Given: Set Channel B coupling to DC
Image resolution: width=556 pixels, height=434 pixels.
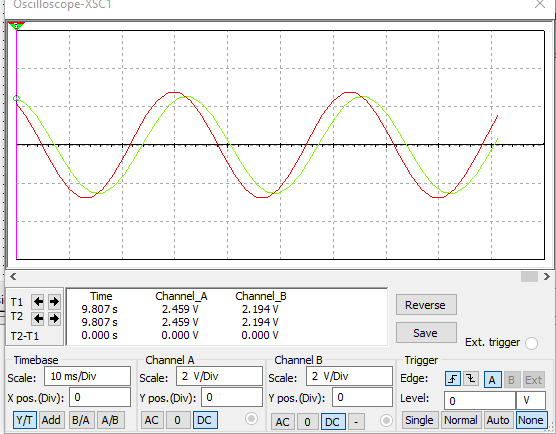Looking at the screenshot, I should click(333, 422).
